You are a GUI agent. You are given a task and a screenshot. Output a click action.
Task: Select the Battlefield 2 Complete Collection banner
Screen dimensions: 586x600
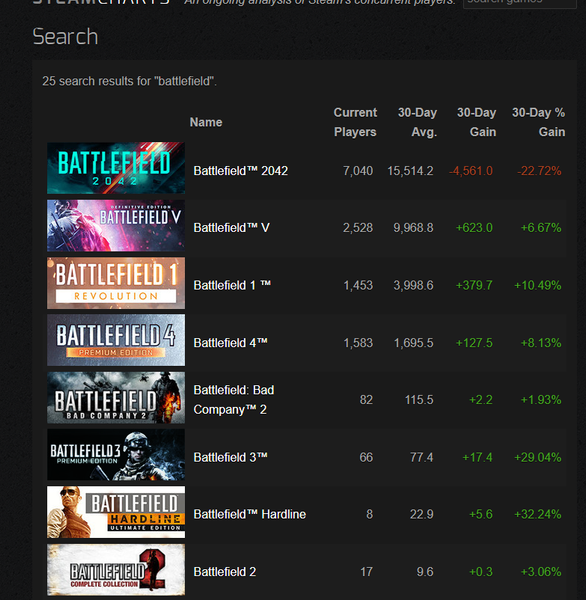tap(116, 569)
